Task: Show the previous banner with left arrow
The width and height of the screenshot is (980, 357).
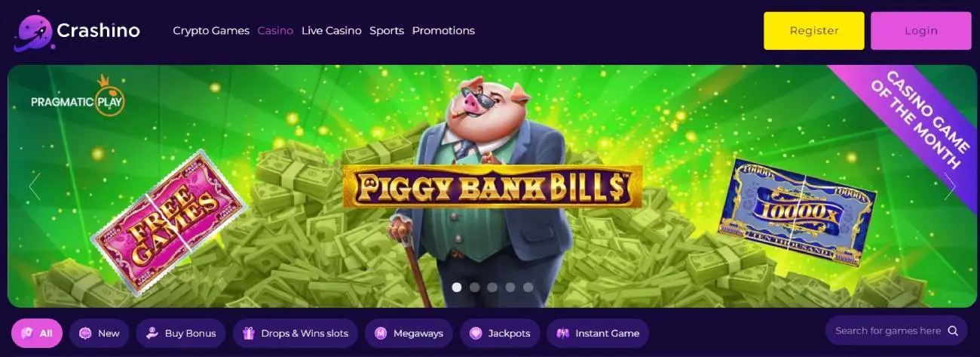Action: 35,186
